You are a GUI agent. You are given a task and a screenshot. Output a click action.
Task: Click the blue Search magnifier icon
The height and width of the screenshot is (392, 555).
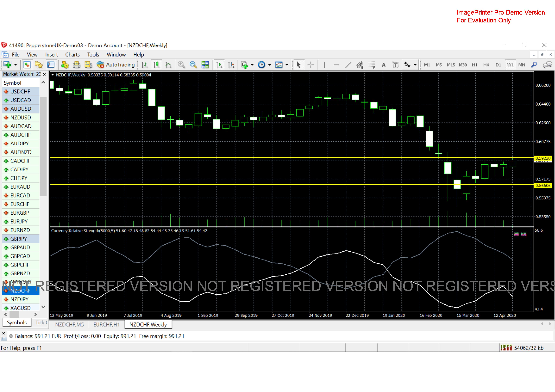tap(534, 65)
